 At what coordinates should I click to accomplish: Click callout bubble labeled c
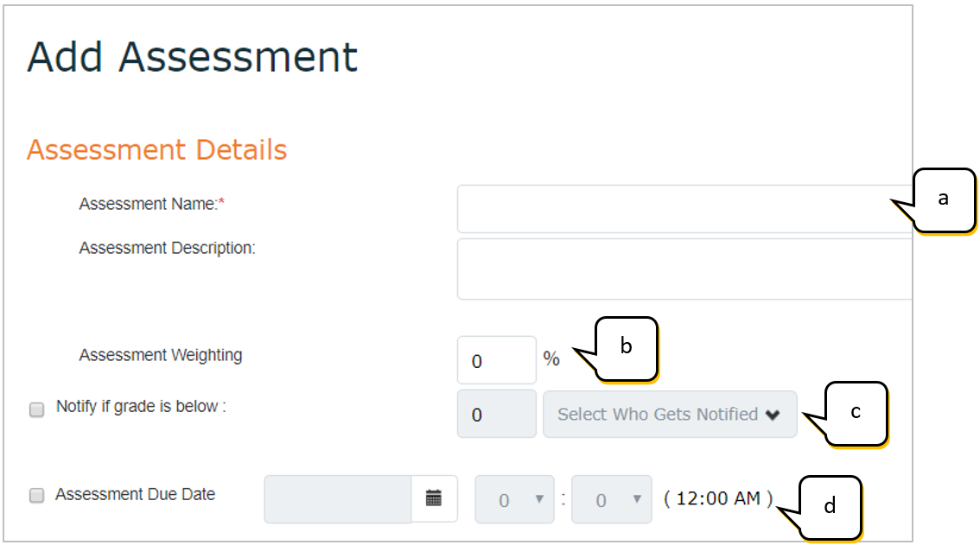pos(856,414)
